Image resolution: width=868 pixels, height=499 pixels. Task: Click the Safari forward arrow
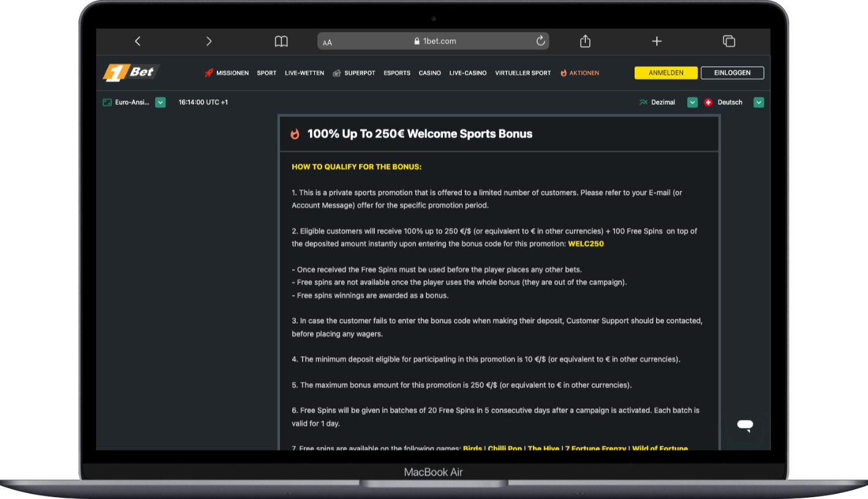point(209,41)
